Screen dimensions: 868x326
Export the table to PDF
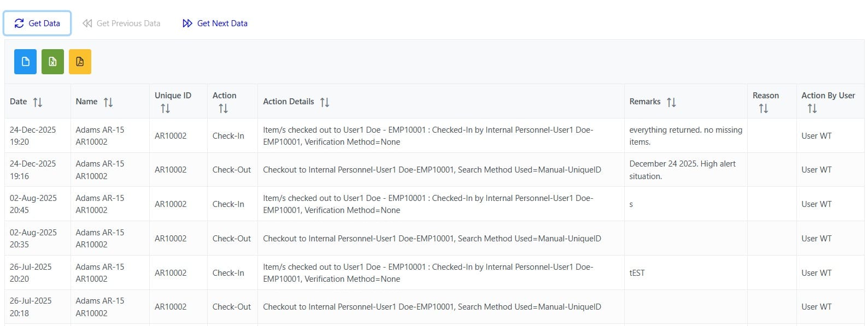(80, 61)
